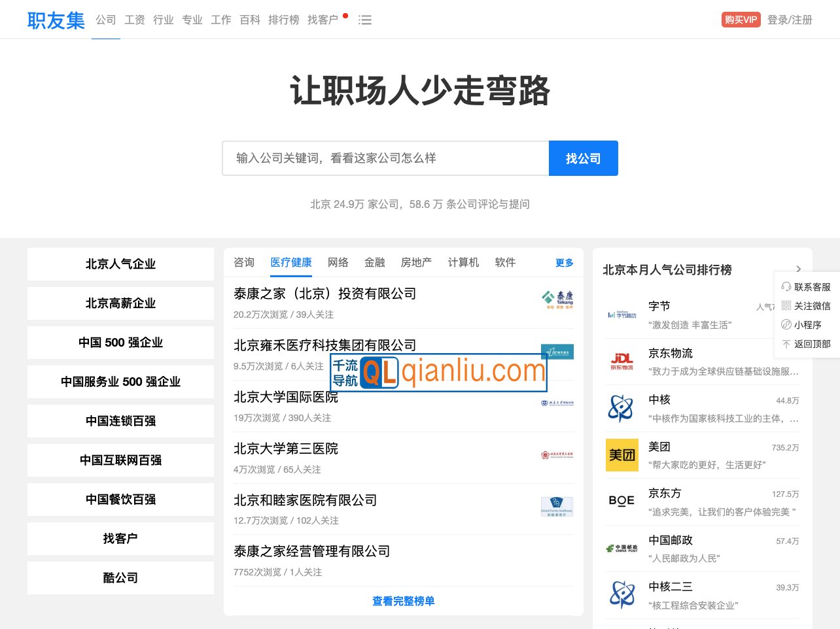This screenshot has width=840, height=629.
Task: Click the 找公司 search button
Action: [x=584, y=158]
